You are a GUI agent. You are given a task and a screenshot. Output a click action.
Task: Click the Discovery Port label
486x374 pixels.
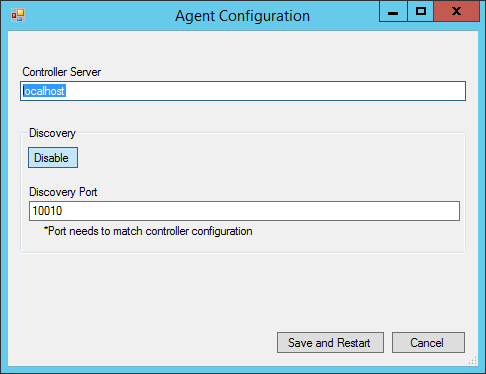coord(63,192)
